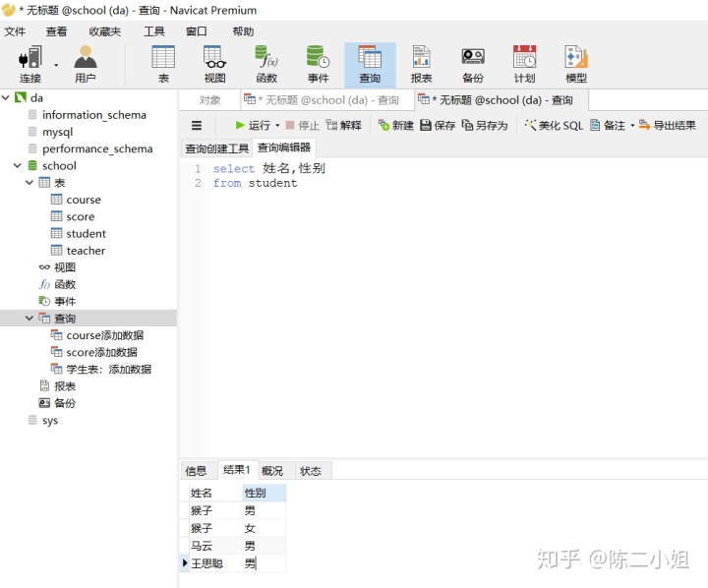Click the 性别 column header in results
Image resolution: width=708 pixels, height=588 pixels.
tap(265, 493)
